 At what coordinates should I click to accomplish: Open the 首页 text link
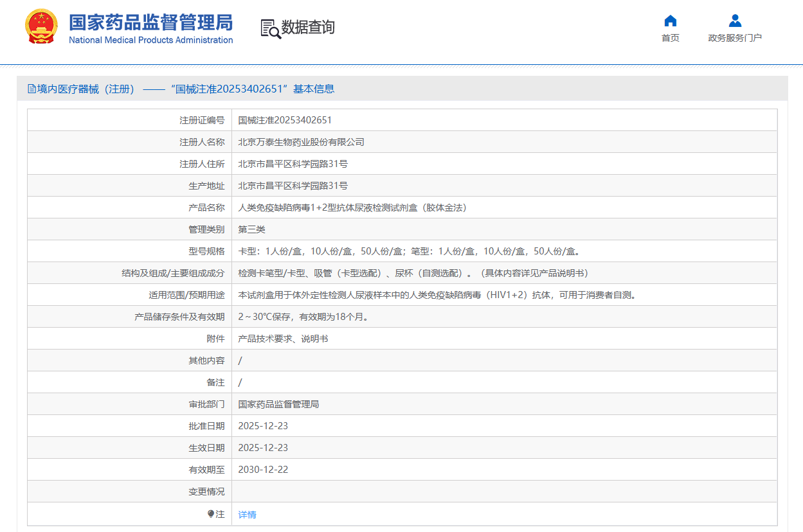click(x=670, y=38)
